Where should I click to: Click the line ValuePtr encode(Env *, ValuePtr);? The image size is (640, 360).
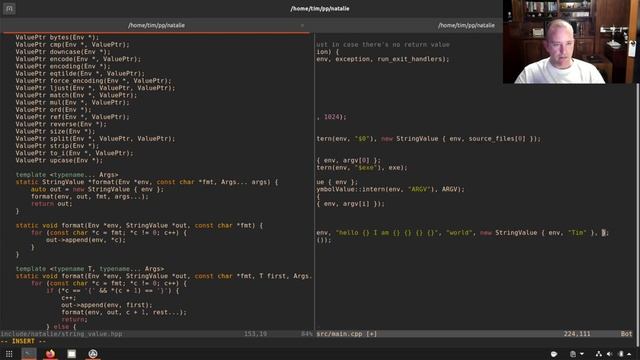pos(78,59)
